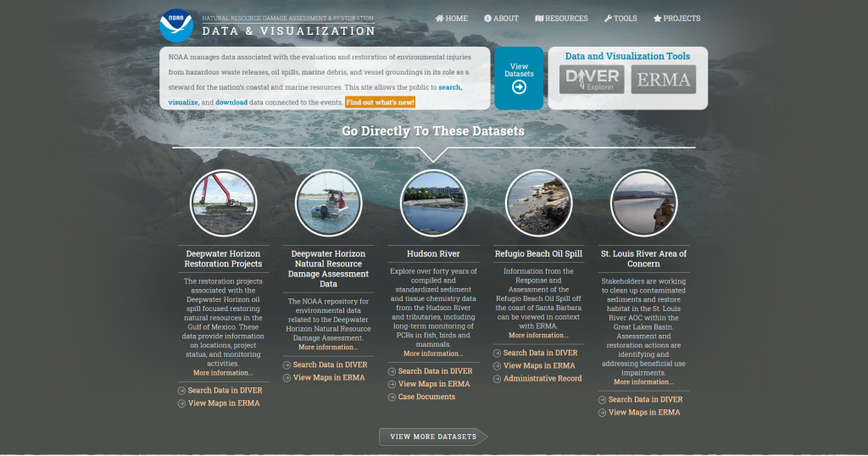Click the Data and Visualization Tools heading
Image resolution: width=868 pixels, height=456 pixels.
[x=627, y=57]
